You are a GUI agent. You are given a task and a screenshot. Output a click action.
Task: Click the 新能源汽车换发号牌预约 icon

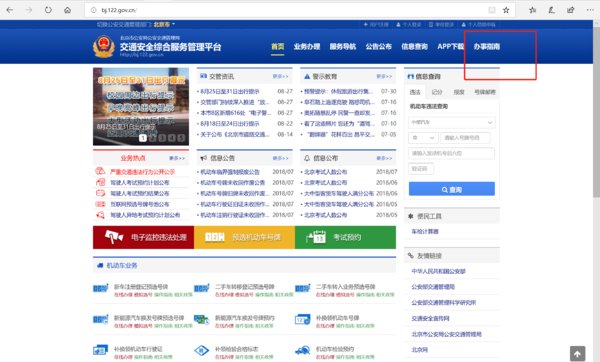202,320
